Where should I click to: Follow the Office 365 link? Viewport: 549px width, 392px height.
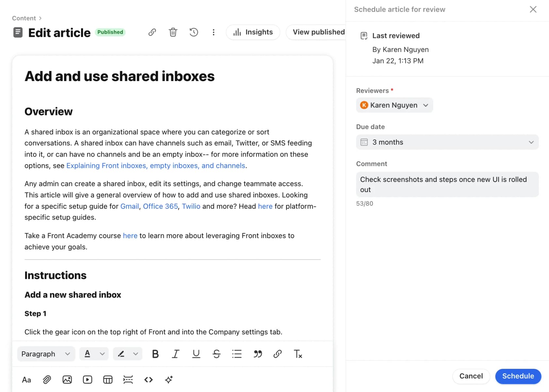click(160, 206)
